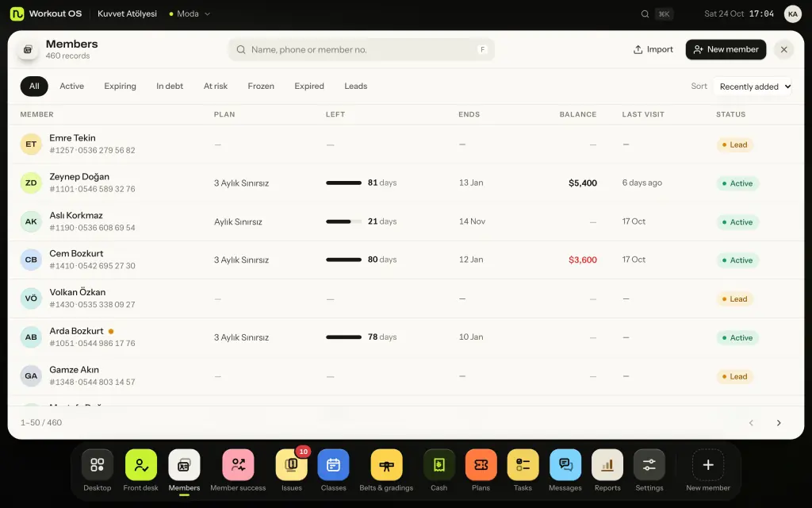
Task: Click Cem Bozkurt's $3,600 balance
Action: pyautogui.click(x=583, y=260)
